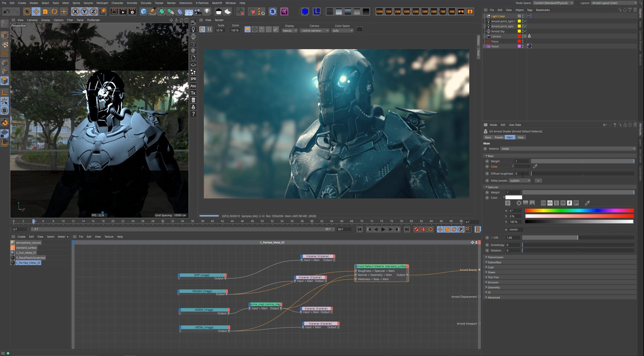The height and width of the screenshot is (356, 644).
Task: Toggle the HSV color mode button
Action: (x=550, y=203)
